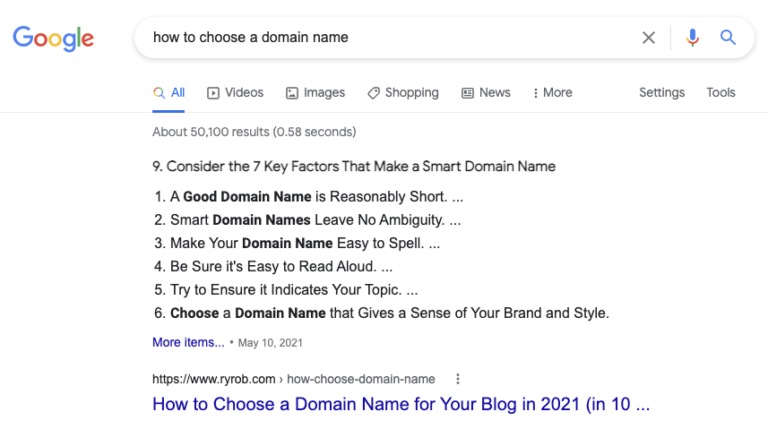Focus the search input field
Screen dimensions: 768x429
coord(390,38)
